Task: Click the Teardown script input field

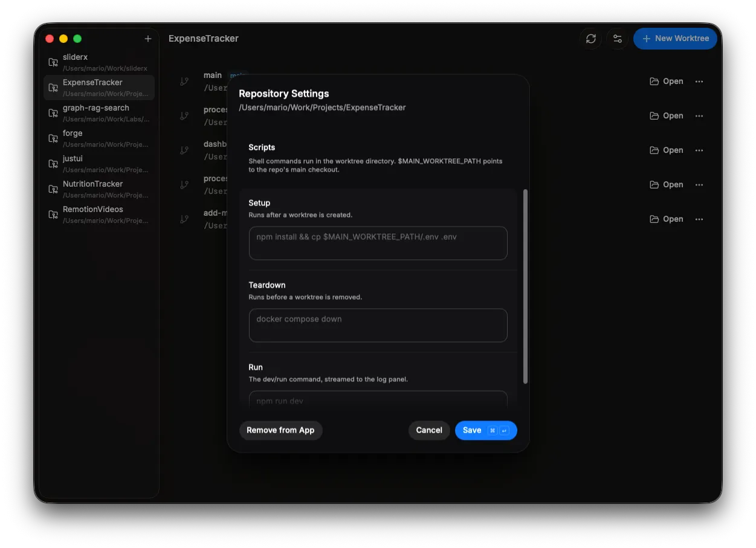Action: tap(378, 325)
